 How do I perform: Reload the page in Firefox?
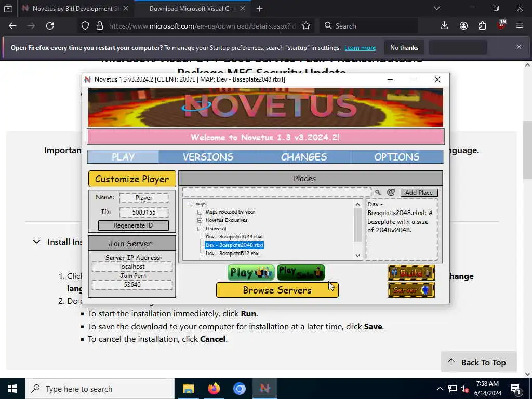point(50,26)
